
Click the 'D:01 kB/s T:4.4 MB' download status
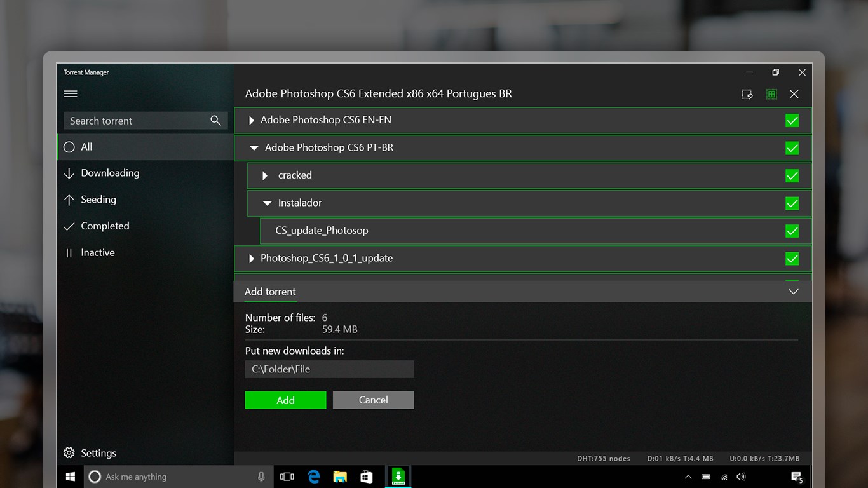681,459
